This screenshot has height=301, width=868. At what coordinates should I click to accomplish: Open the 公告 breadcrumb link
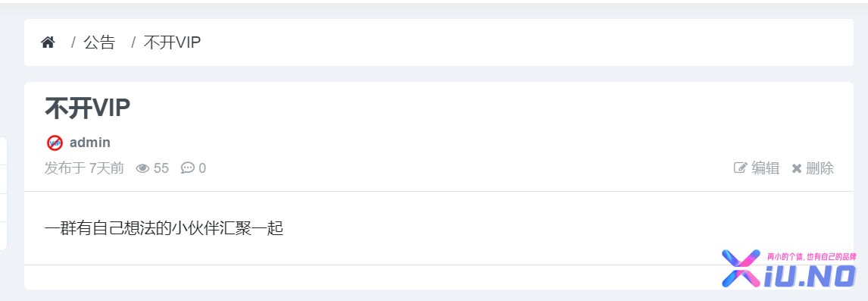(x=99, y=42)
